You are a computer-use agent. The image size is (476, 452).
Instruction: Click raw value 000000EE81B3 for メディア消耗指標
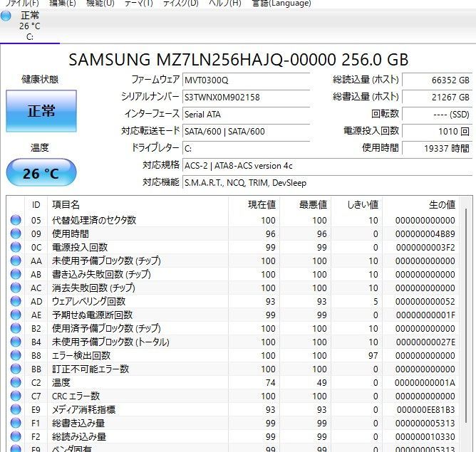[426, 410]
